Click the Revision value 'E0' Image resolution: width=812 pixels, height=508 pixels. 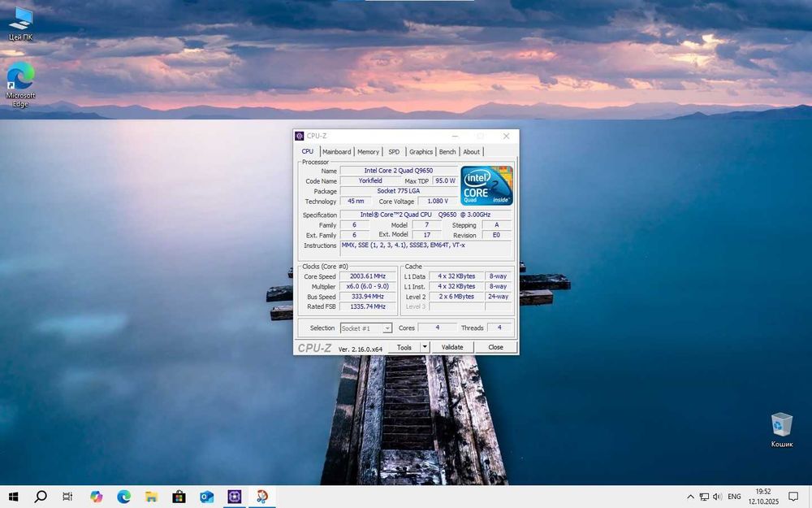[497, 235]
